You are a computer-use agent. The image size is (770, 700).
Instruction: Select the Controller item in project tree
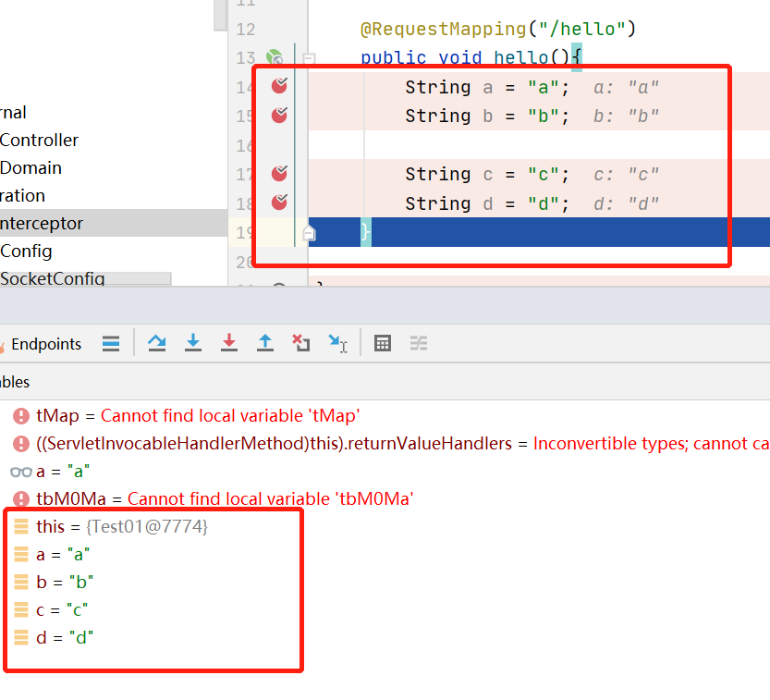[x=39, y=140]
